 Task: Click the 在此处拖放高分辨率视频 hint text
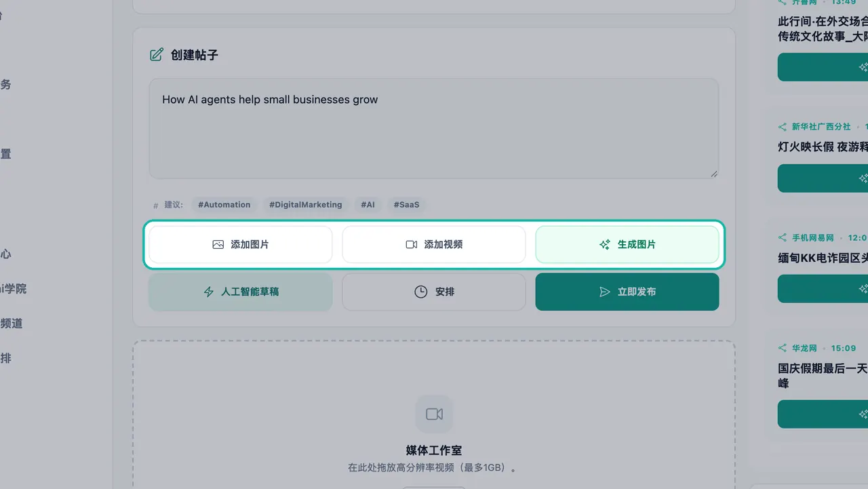434,468
